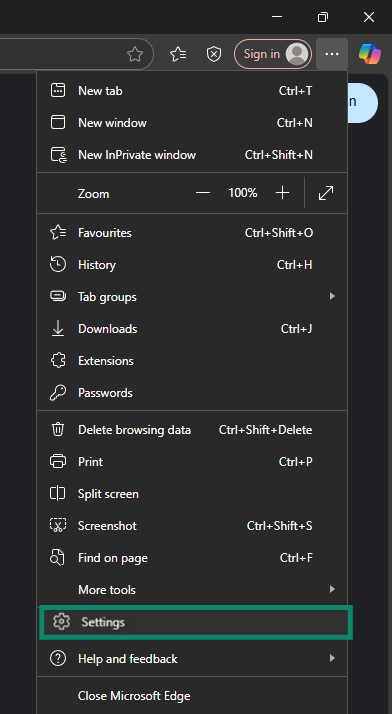Image resolution: width=392 pixels, height=714 pixels.
Task: Increase zoom with the plus button
Action: click(x=282, y=193)
